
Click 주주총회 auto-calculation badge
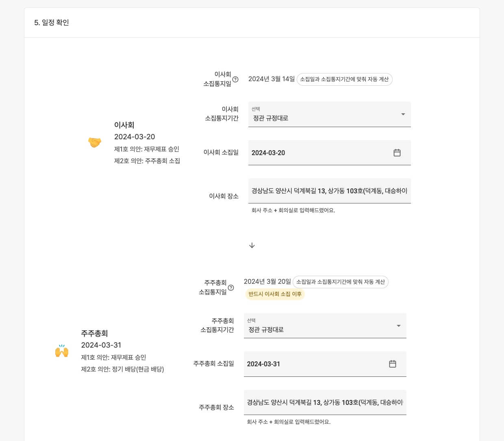tap(340, 282)
